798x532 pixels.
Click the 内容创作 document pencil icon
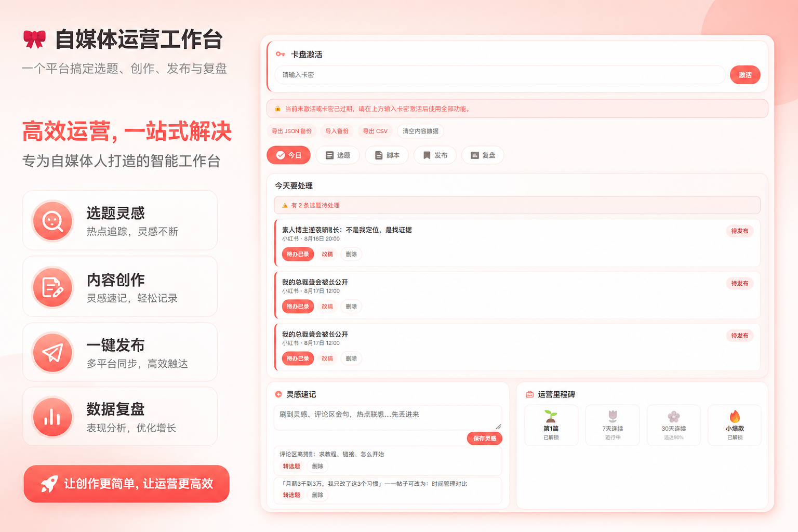click(52, 287)
